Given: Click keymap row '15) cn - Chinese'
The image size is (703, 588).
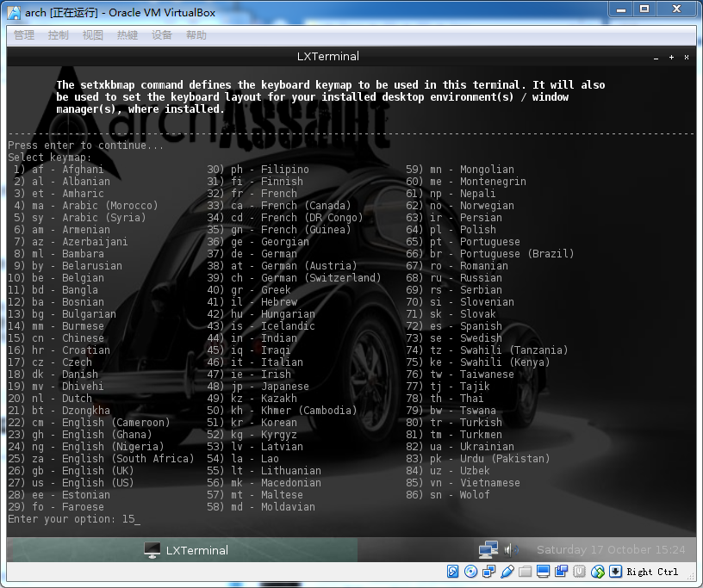Looking at the screenshot, I should tap(56, 338).
